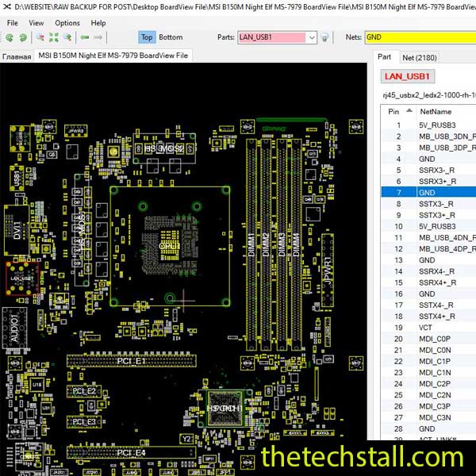Go forward with the gray right arrow
This screenshot has height=476, width=476.
[x=98, y=37]
